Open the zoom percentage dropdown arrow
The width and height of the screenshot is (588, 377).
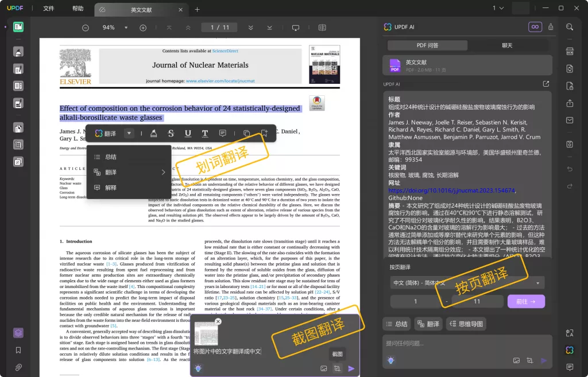[x=126, y=28]
